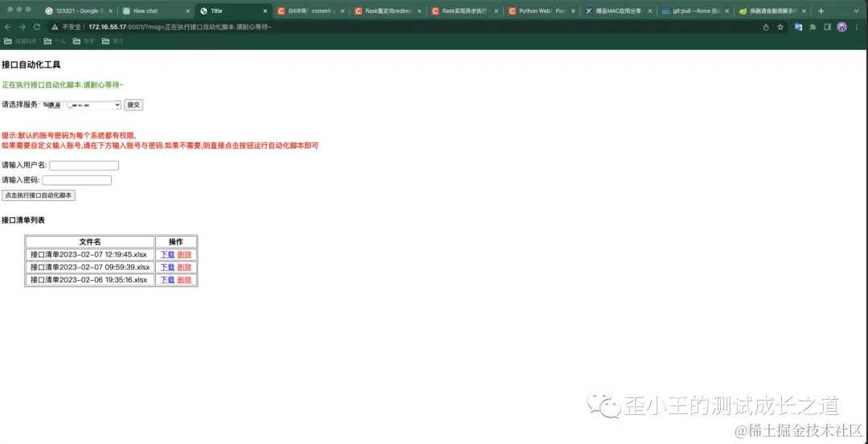Click filename cell 接口清单2023-02-07 09:59:39.xlsx
Screen dimensions: 868x444
coord(90,267)
